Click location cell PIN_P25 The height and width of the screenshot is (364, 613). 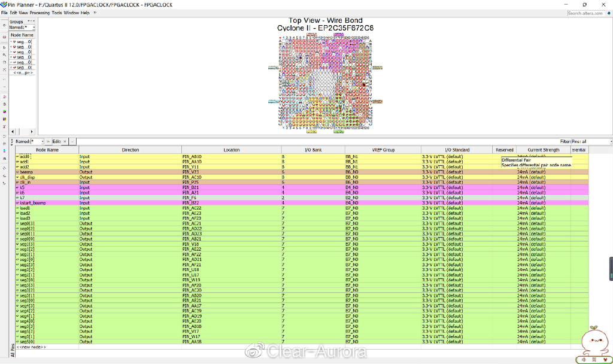point(191,182)
